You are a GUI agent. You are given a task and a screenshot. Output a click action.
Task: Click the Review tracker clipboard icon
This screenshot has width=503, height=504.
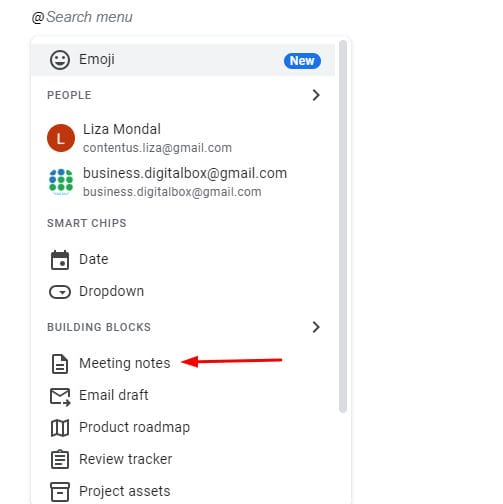pyautogui.click(x=60, y=459)
